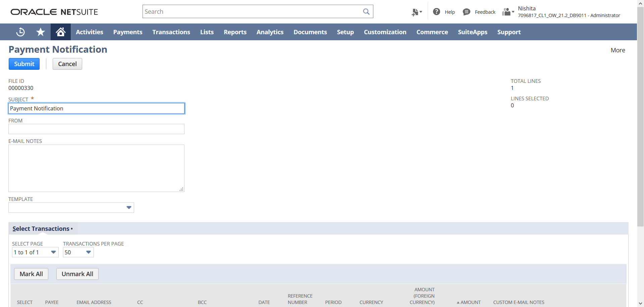Open the Shortcuts star icon
This screenshot has height=307, width=644.
pyautogui.click(x=41, y=32)
